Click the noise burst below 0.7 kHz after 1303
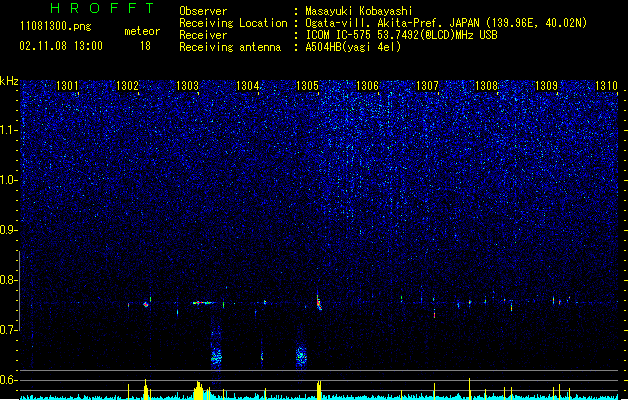Image resolution: width=629 pixels, height=400 pixels. coord(216,356)
